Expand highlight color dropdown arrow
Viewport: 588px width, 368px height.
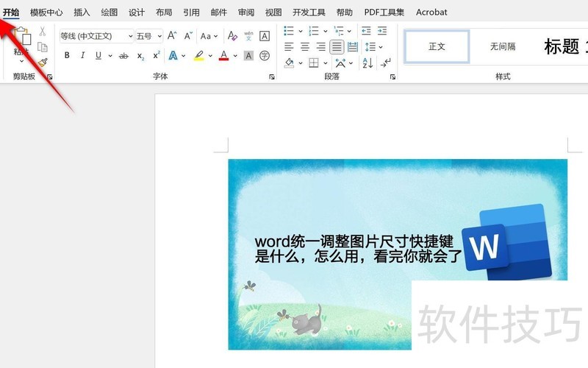point(210,56)
